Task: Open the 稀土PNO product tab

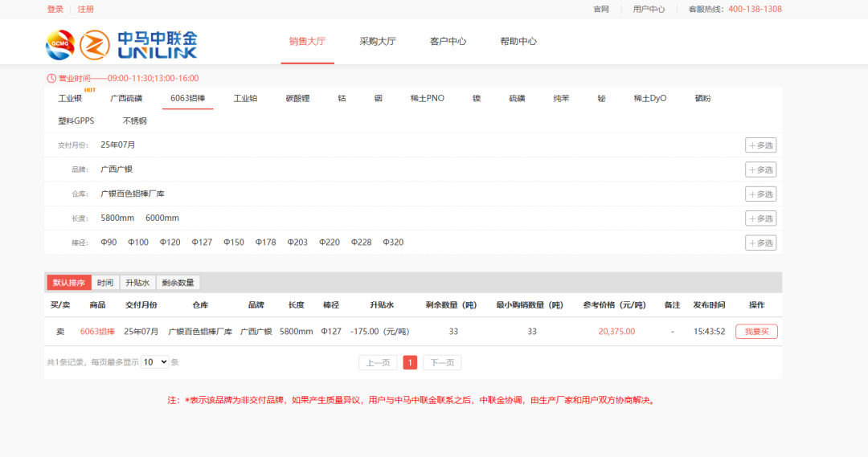Action: tap(427, 98)
